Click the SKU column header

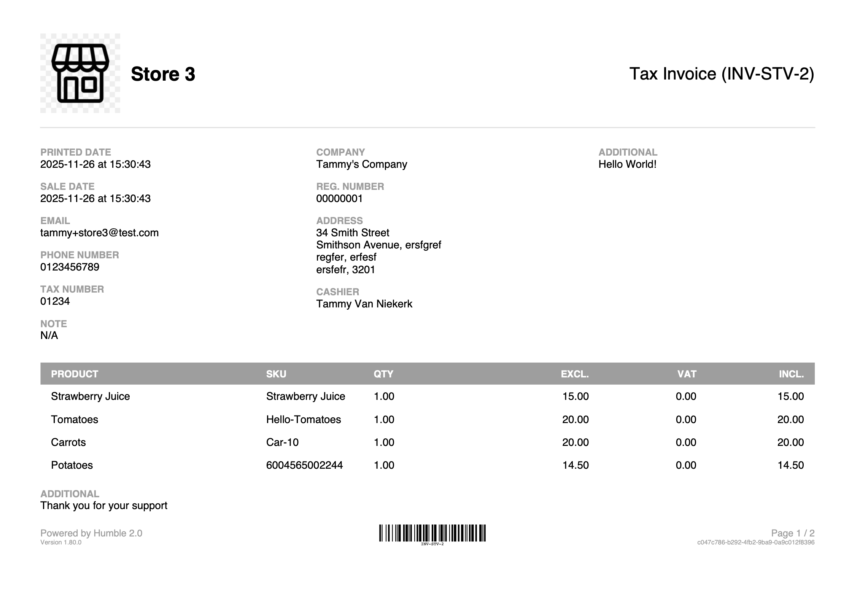[276, 374]
